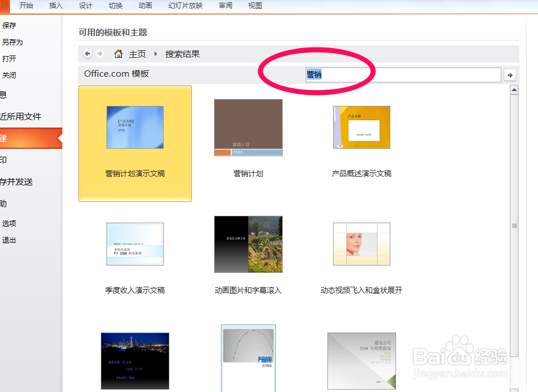Viewport: 538px width, 392px height.
Task: Start the search with the arrow button
Action: [510, 75]
